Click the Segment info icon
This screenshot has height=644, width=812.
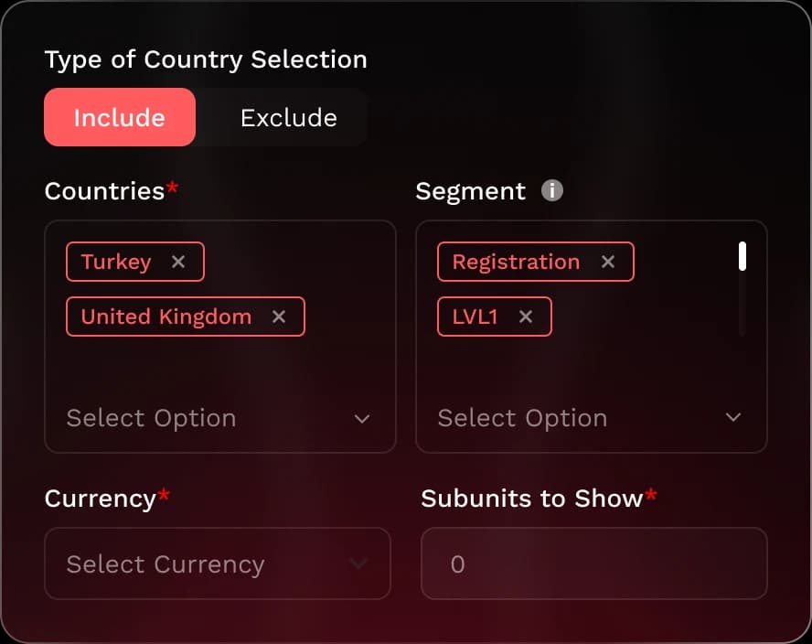551,190
